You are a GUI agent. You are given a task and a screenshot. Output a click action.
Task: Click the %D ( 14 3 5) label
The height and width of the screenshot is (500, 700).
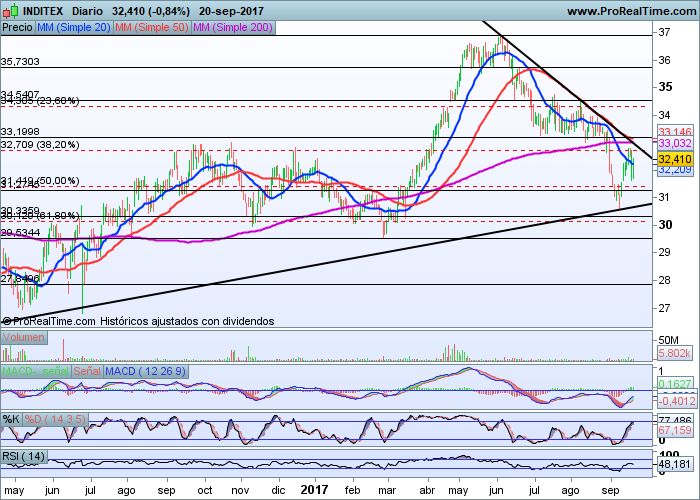[54, 419]
